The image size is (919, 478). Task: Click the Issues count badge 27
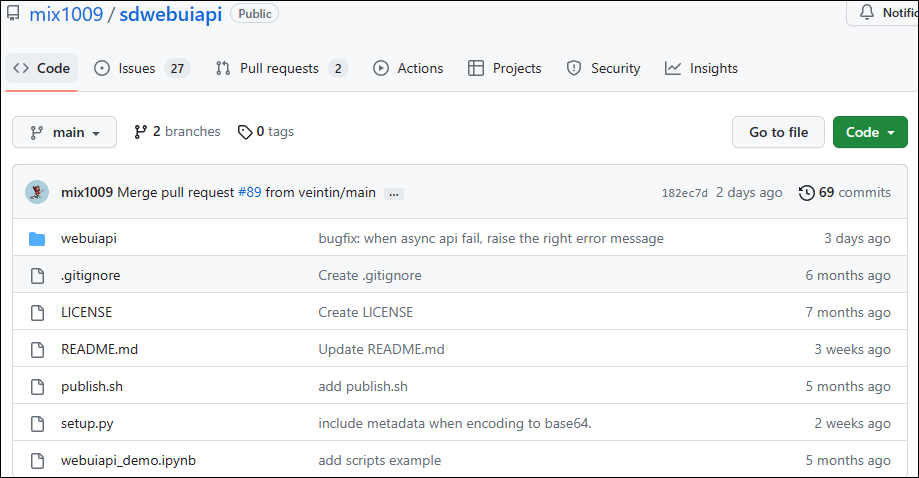pos(177,69)
